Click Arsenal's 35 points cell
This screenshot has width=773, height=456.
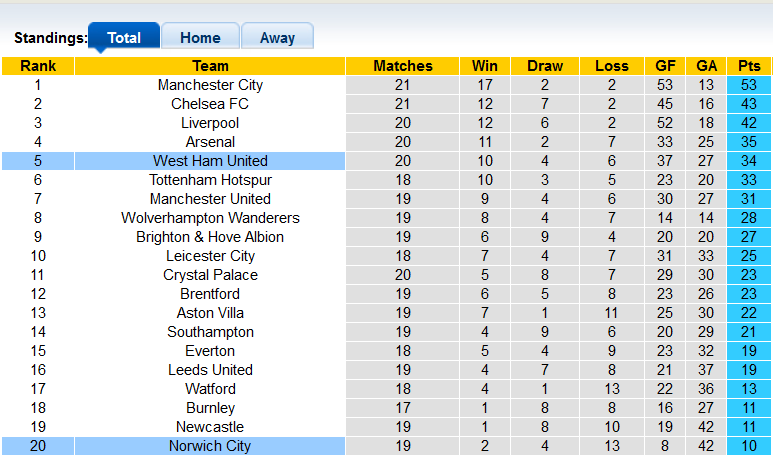click(748, 142)
